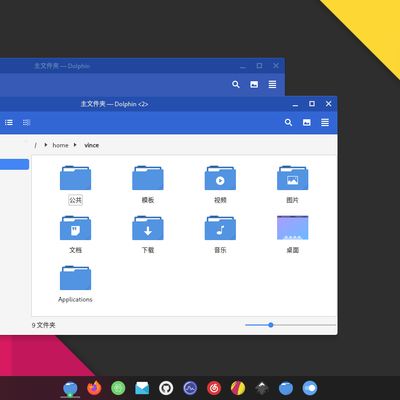Viewport: 400px width, 400px height.
Task: Open plain blue sphere dock icon
Action: tap(286, 388)
